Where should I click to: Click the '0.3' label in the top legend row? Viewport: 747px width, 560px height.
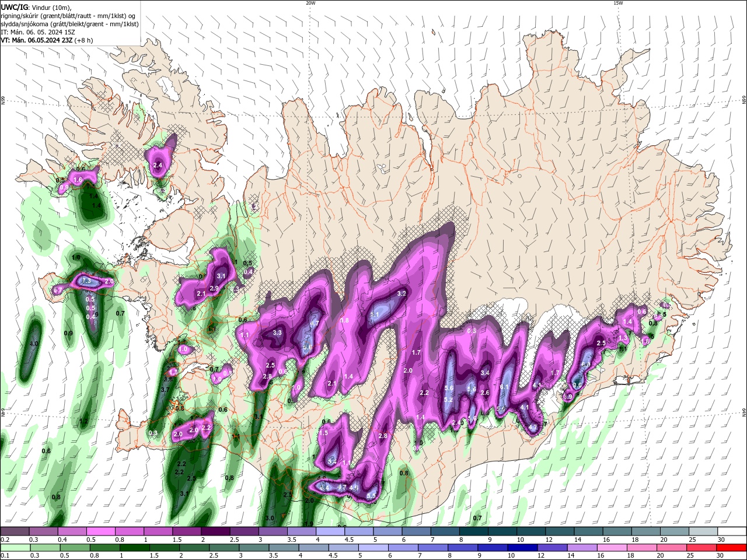pos(33,540)
